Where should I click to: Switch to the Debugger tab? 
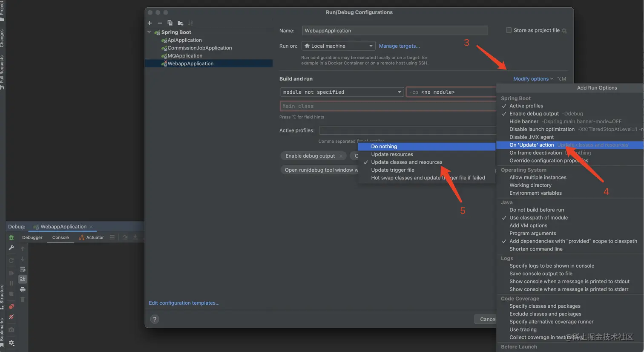pyautogui.click(x=32, y=238)
